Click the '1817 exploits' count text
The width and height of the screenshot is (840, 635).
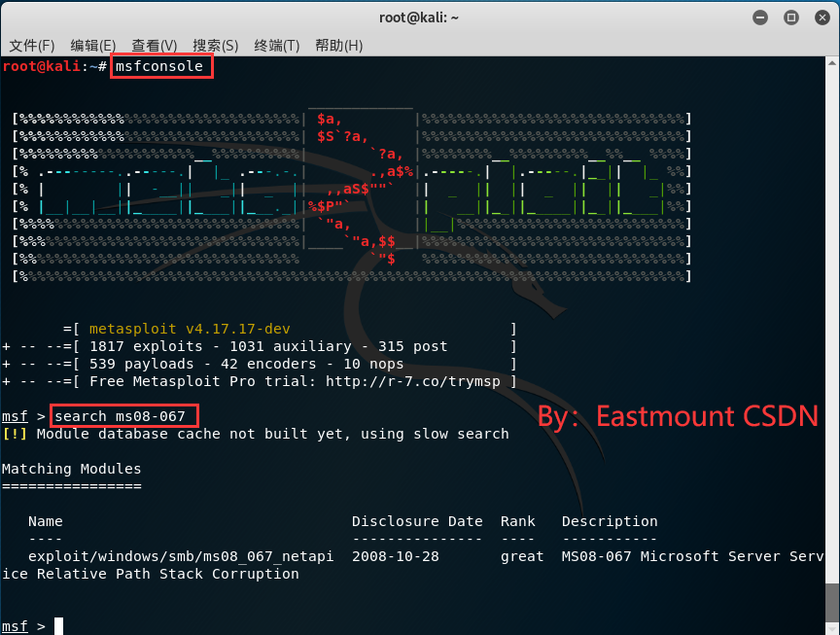tap(146, 346)
